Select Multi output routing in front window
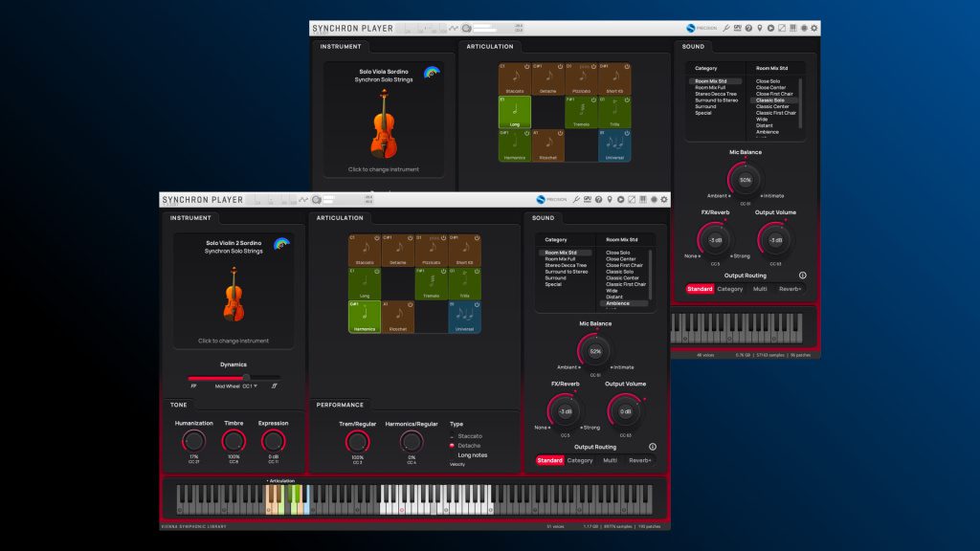Screen dimensions: 980x551 pos(610,460)
